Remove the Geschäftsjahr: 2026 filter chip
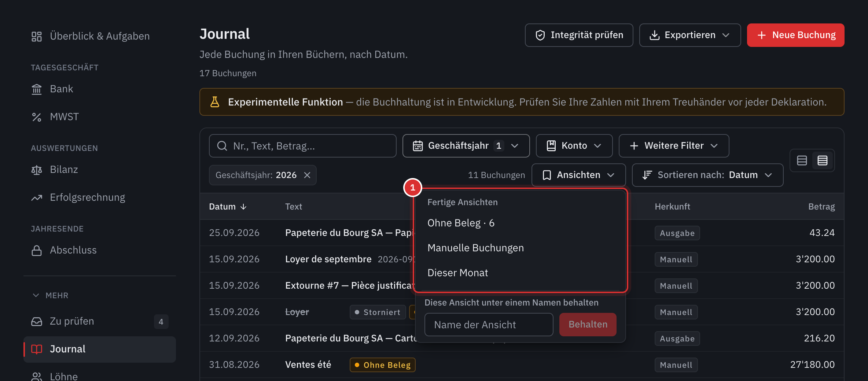Image resolution: width=868 pixels, height=381 pixels. 307,175
